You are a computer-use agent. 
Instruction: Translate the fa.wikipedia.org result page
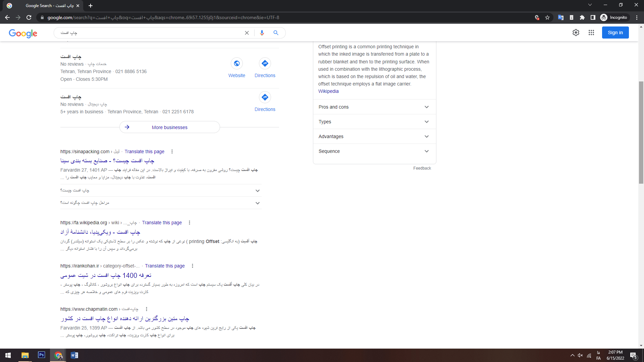pyautogui.click(x=162, y=223)
